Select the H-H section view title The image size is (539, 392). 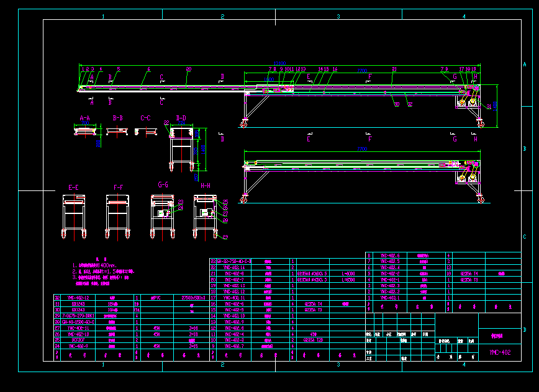point(205,185)
